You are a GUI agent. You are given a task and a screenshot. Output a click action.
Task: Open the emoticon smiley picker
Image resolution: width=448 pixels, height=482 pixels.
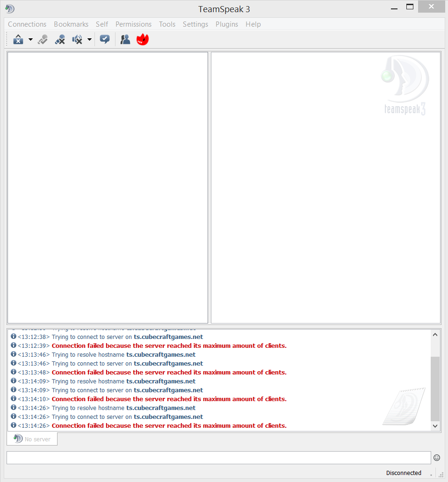click(x=437, y=458)
